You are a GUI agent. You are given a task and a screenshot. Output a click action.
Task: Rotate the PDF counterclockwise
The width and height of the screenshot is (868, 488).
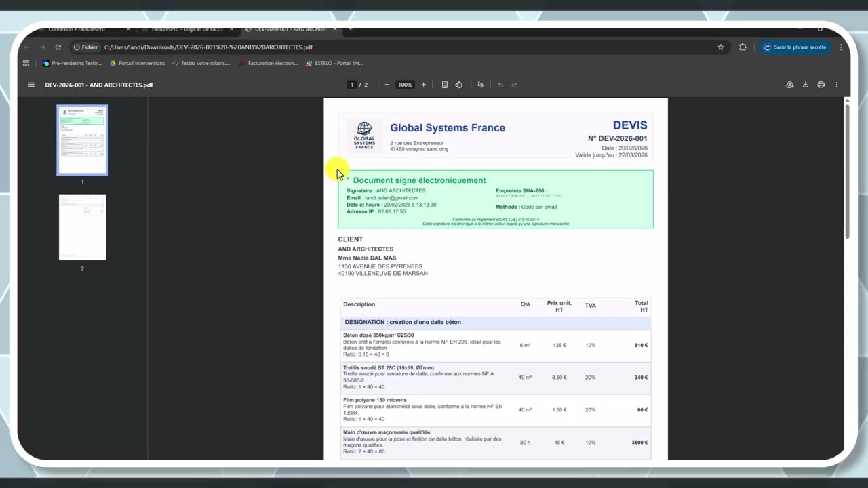click(x=459, y=85)
